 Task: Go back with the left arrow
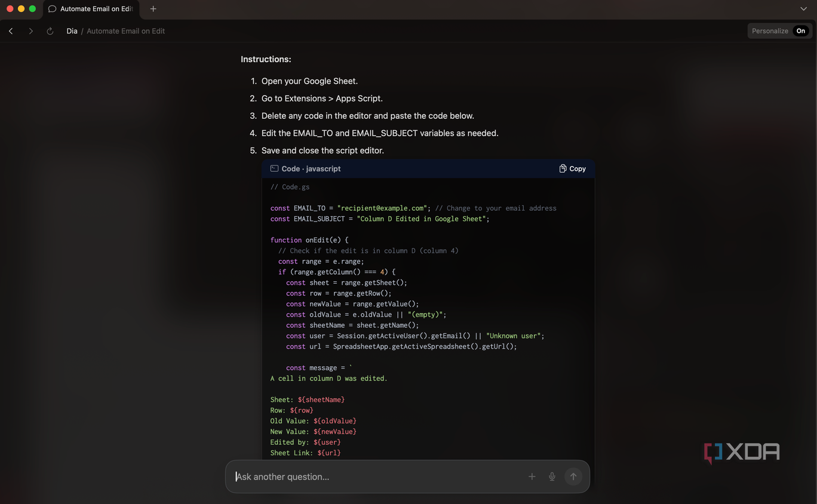pos(11,31)
